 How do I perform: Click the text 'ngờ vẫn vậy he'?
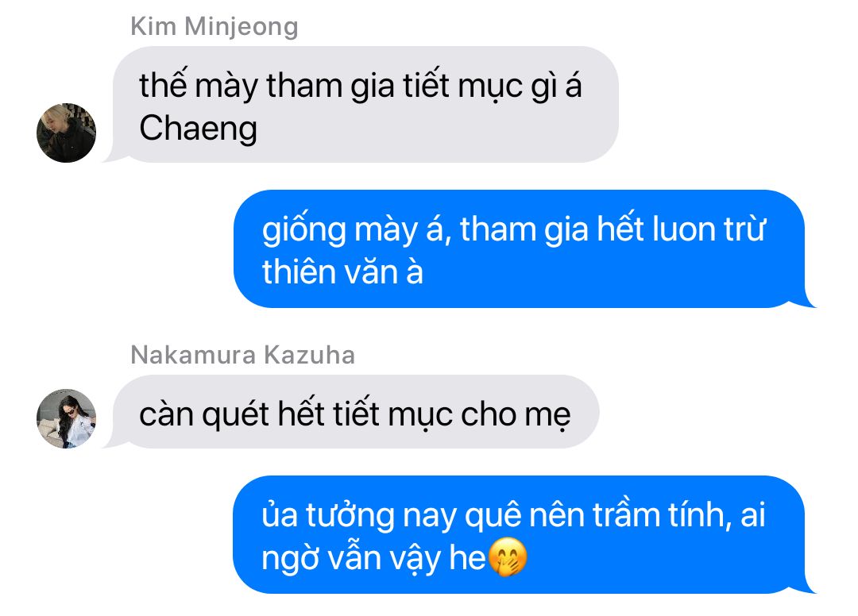point(373,559)
